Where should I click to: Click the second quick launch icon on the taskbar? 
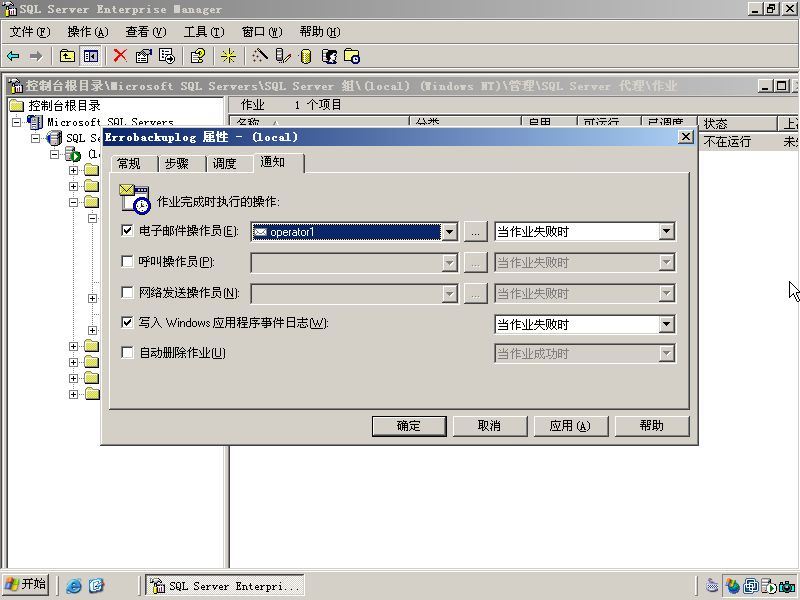[96, 585]
